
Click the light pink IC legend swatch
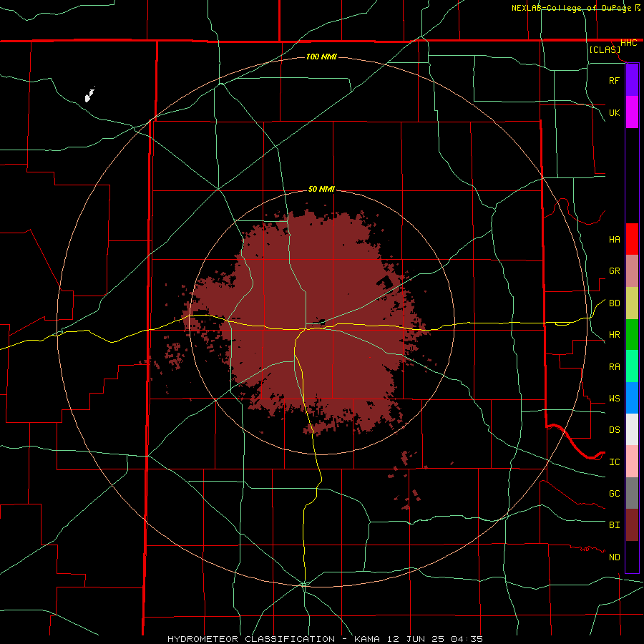[632, 462]
